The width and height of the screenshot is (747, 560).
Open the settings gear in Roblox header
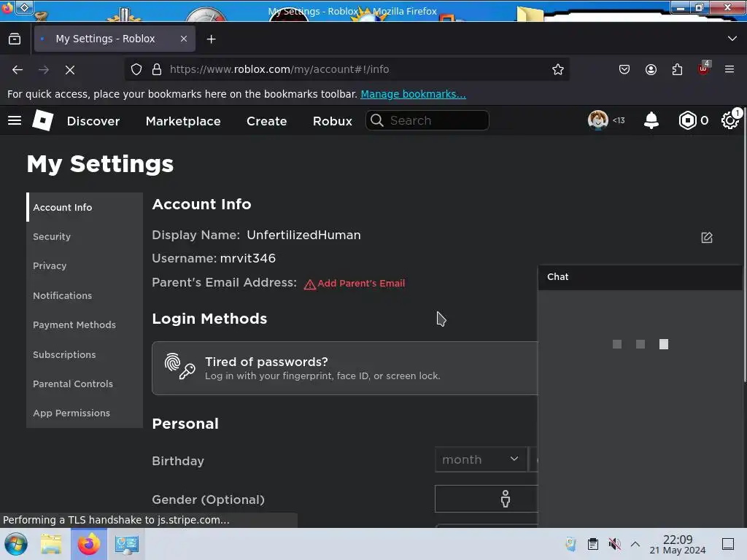729,120
